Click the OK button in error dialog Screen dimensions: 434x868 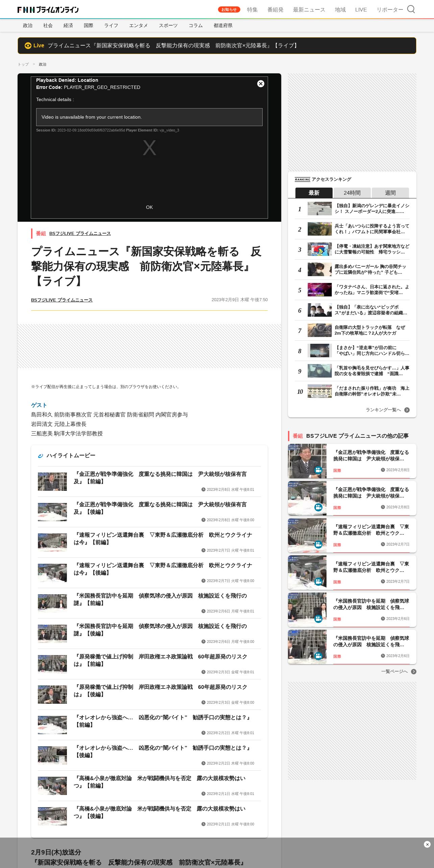click(x=149, y=207)
